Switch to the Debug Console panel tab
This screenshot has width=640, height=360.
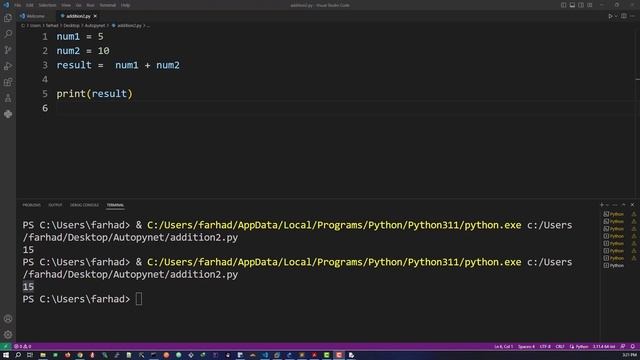point(84,205)
